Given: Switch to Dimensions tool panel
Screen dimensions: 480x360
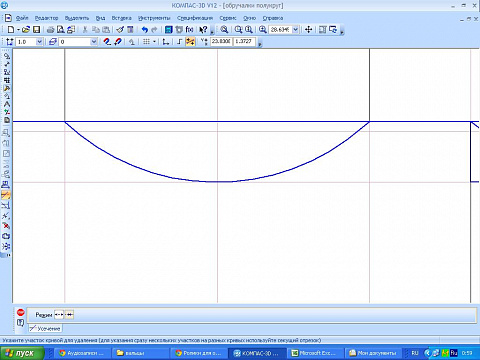Looking at the screenshot, I should [6, 64].
